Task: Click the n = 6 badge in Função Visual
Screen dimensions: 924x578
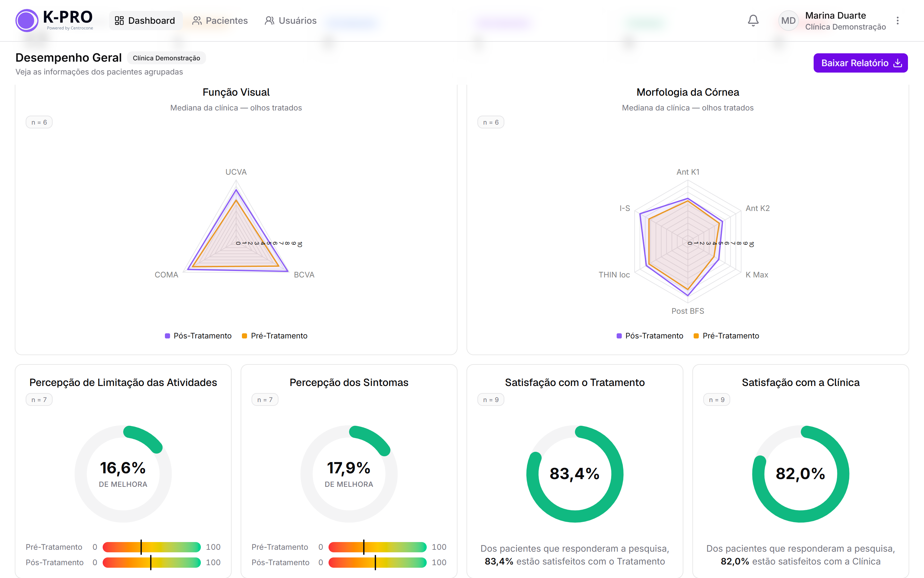Action: click(39, 122)
